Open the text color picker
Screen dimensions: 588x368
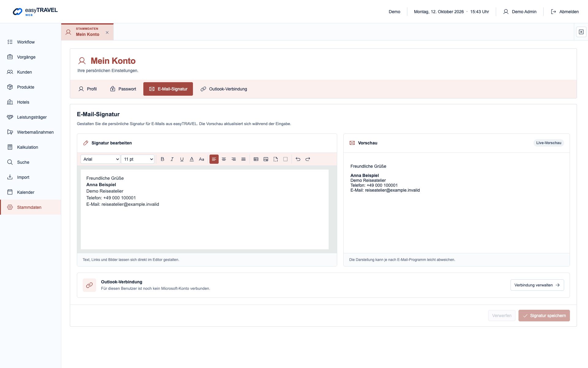pos(192,159)
